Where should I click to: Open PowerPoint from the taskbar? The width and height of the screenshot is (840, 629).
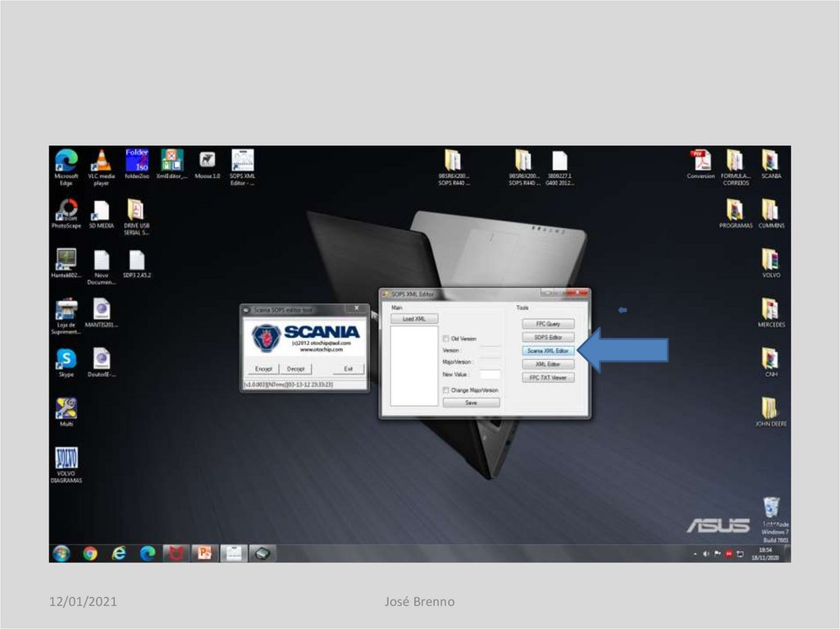coord(204,553)
